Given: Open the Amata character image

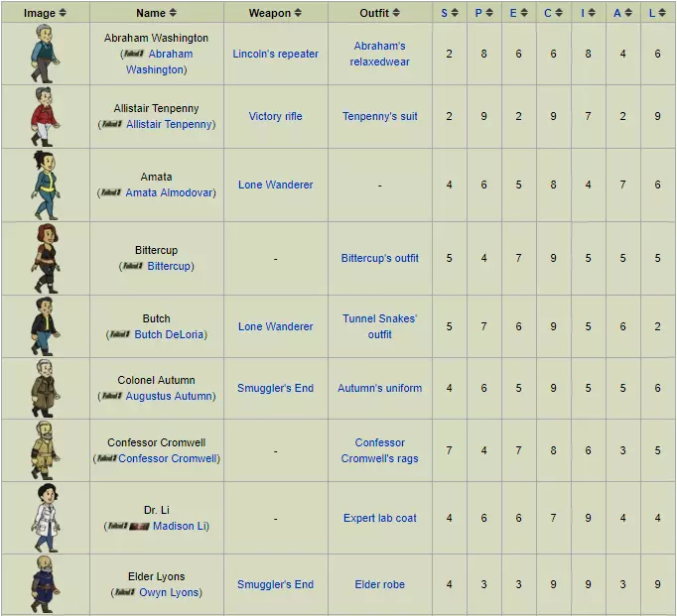Looking at the screenshot, I should tap(45, 185).
